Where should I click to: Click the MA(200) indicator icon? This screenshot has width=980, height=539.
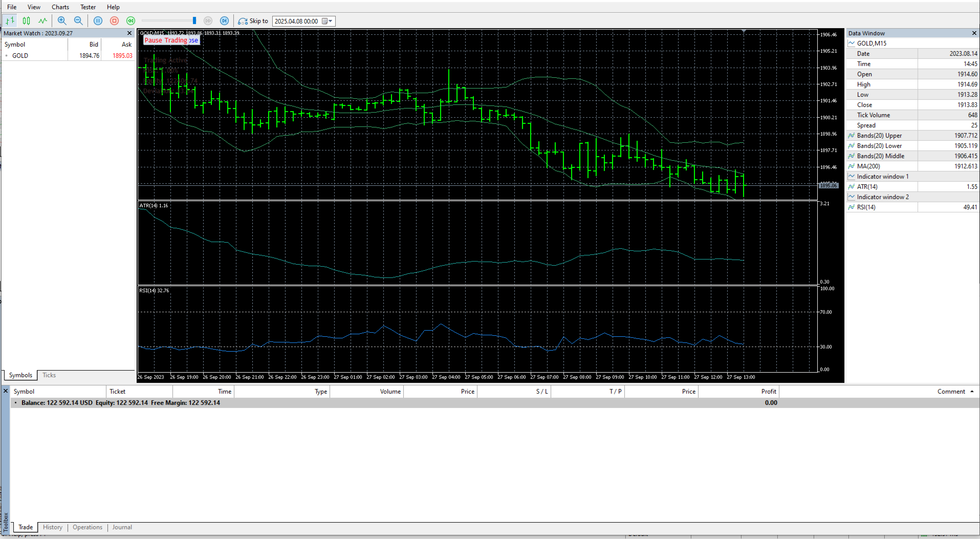pos(852,166)
